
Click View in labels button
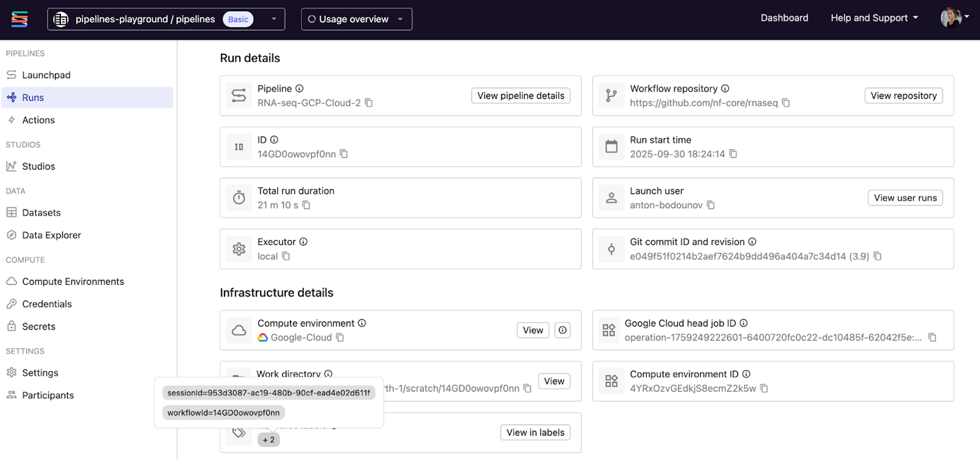535,432
